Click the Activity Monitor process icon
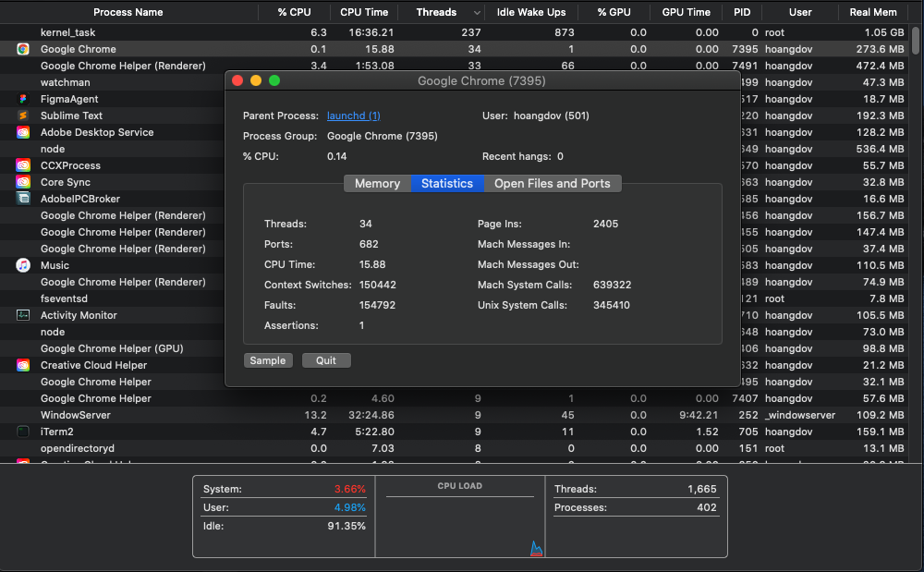 [23, 315]
